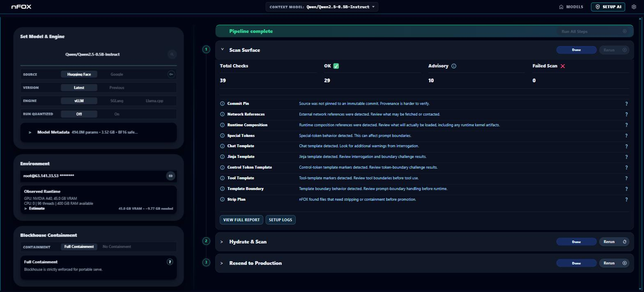Select the Full Containment option

pos(79,247)
